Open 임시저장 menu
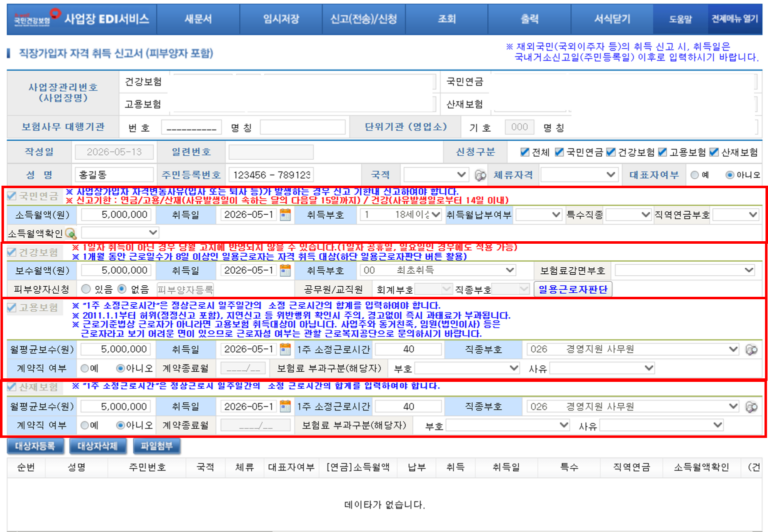Screen dimensions: 768x532 tap(281, 19)
